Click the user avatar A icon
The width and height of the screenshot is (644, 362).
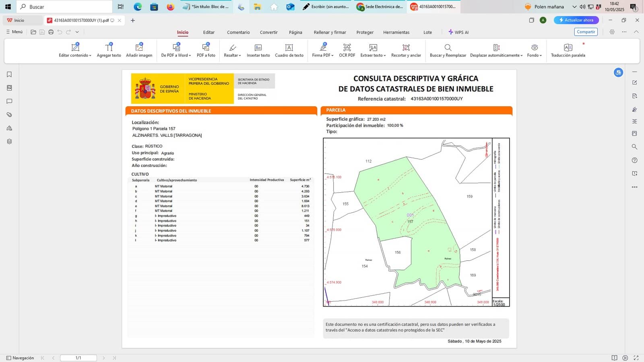[543, 20]
